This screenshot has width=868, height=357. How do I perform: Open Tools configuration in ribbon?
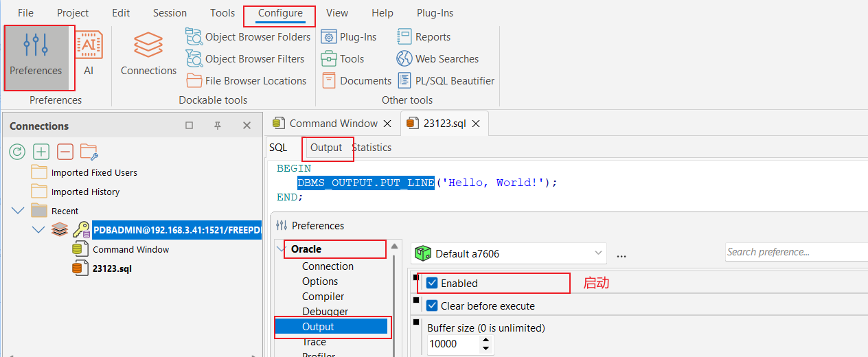[343, 59]
